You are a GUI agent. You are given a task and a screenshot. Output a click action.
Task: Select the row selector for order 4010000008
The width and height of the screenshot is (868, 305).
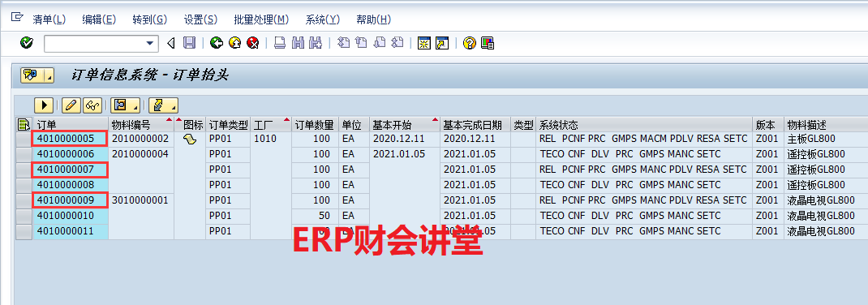[24, 184]
